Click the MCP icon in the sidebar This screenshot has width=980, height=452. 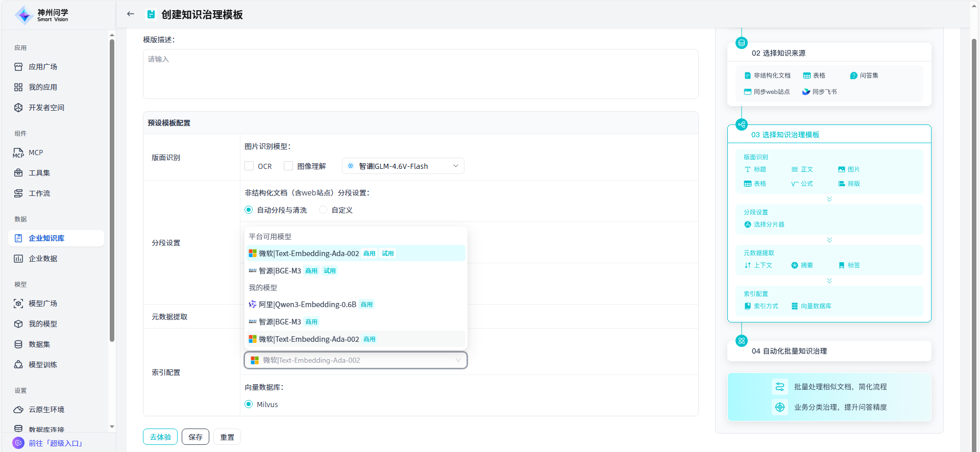(x=18, y=153)
